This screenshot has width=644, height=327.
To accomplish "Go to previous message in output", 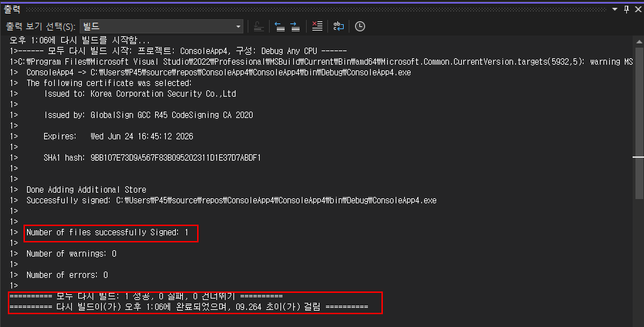I will pos(279,26).
